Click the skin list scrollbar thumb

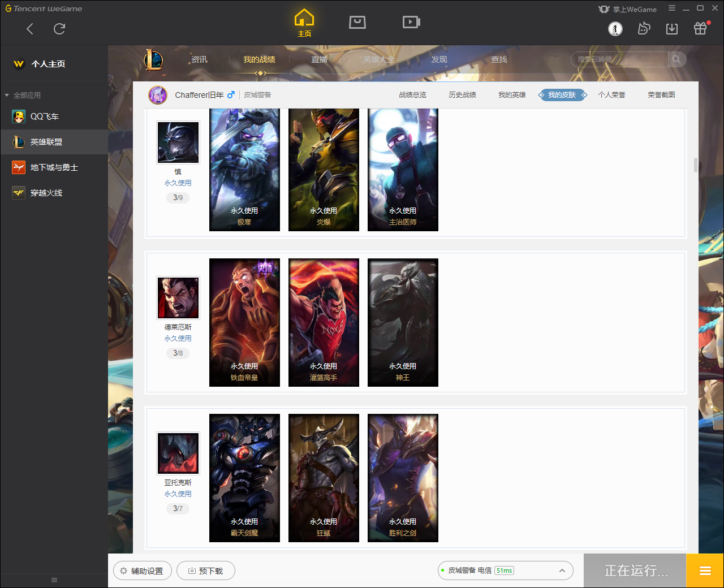click(x=696, y=165)
